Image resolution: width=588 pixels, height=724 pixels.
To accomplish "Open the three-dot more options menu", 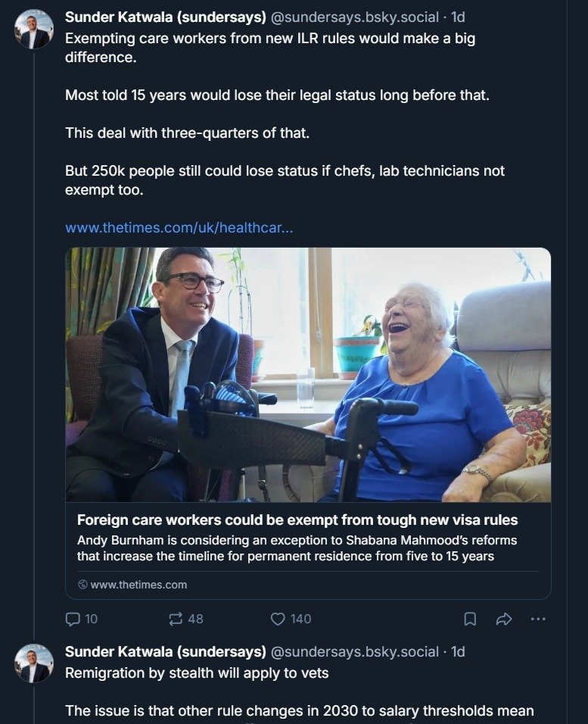I will (x=538, y=619).
